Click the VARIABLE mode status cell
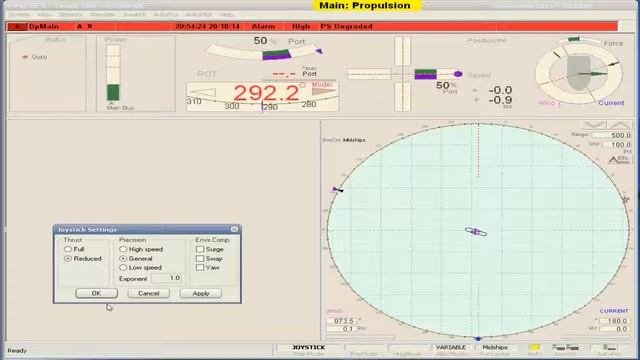 pos(451,347)
